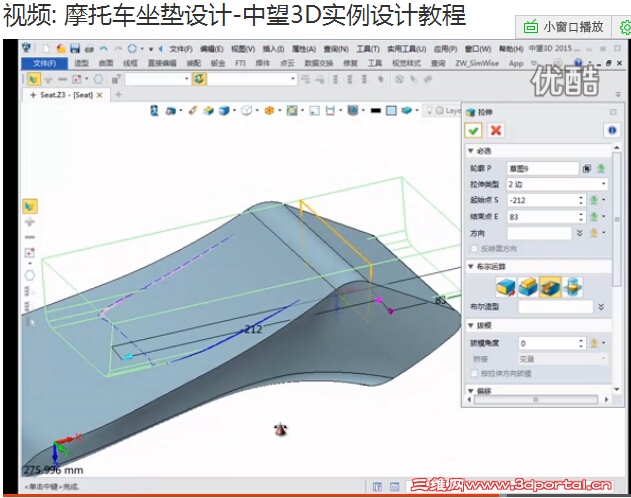The height and width of the screenshot is (498, 631).
Task: Add a new document tab with the plus
Action: click(118, 95)
